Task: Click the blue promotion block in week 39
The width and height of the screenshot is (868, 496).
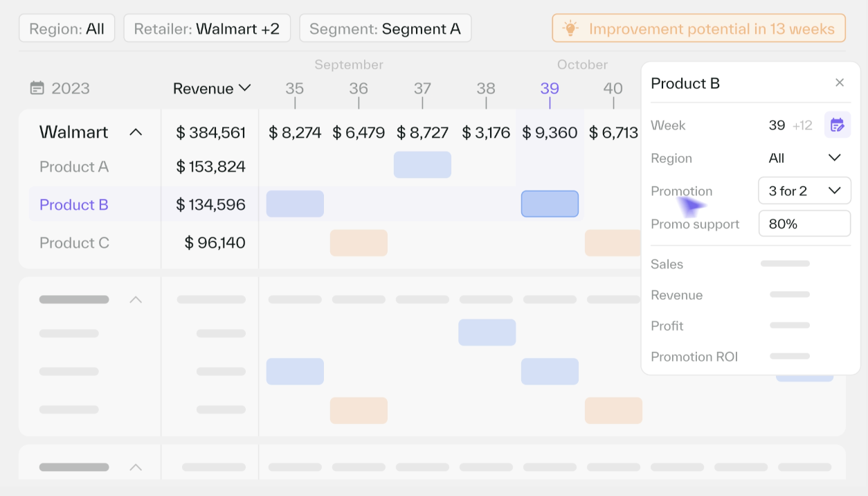Action: point(550,204)
